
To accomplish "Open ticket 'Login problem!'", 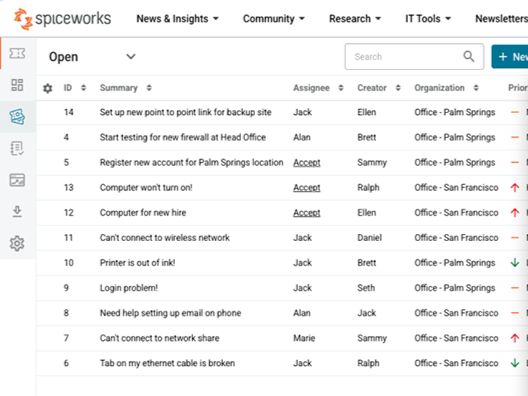I will [129, 288].
